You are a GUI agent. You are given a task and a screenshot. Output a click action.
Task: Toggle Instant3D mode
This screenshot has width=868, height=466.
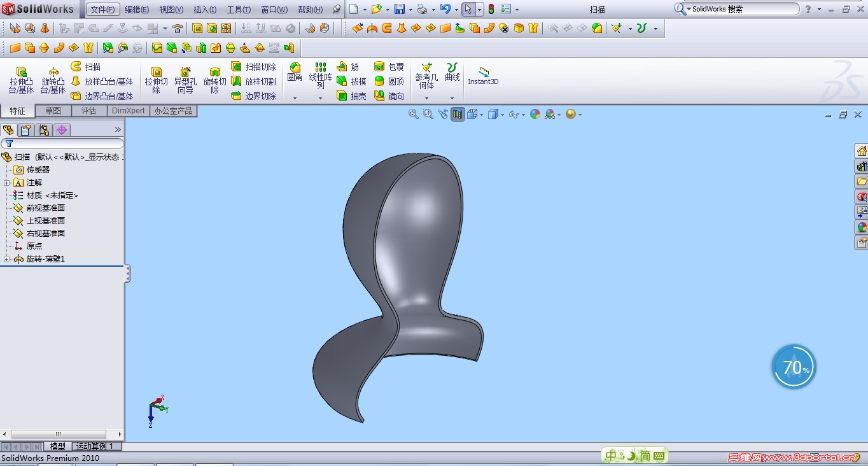pyautogui.click(x=483, y=76)
